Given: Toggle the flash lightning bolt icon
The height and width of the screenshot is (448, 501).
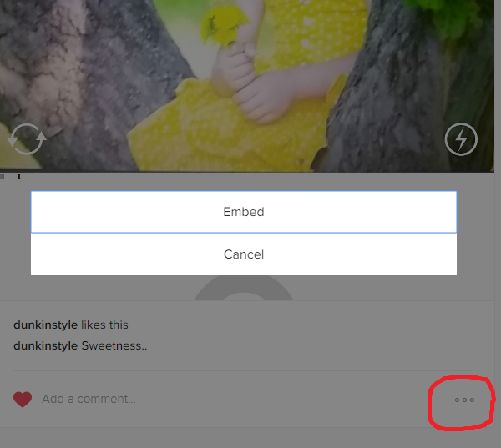Looking at the screenshot, I should tap(461, 139).
